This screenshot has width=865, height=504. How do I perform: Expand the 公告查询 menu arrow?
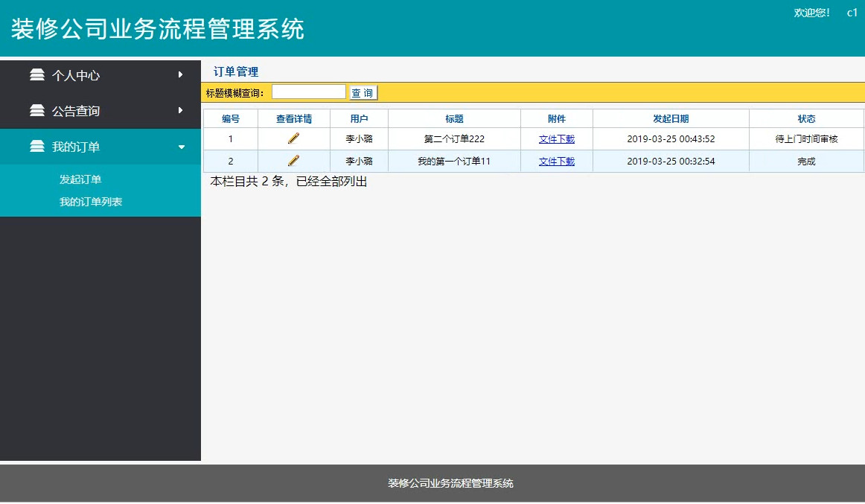click(180, 110)
